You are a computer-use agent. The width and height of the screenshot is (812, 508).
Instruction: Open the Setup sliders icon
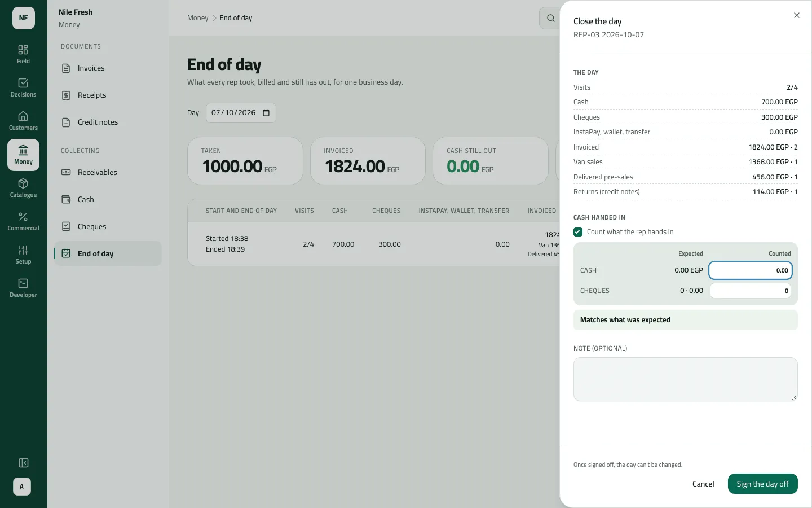point(23,255)
